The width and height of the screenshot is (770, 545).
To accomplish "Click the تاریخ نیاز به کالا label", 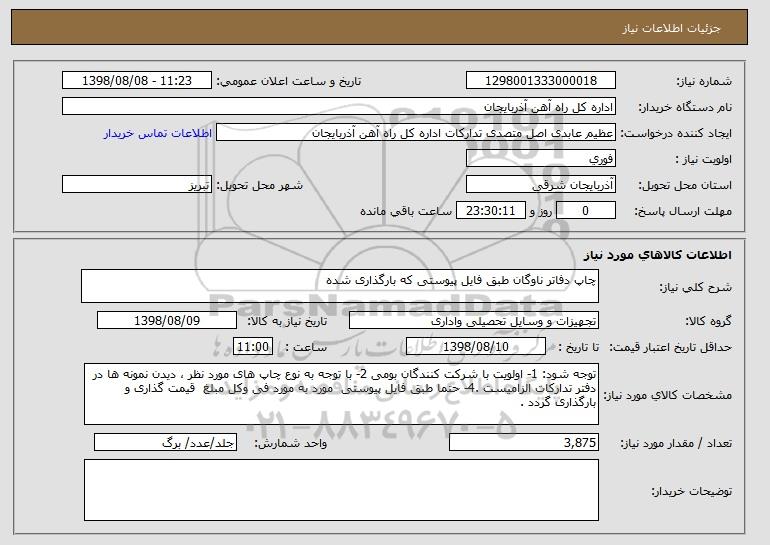I will [x=287, y=321].
